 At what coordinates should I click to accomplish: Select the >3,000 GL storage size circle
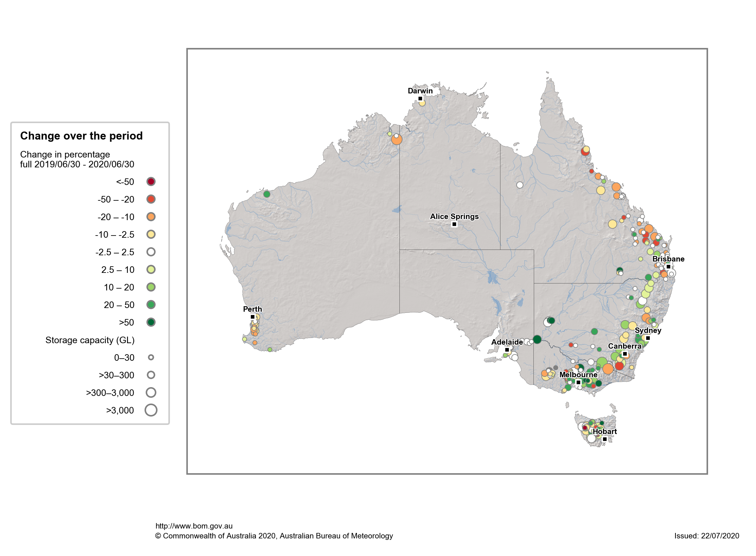[151, 410]
